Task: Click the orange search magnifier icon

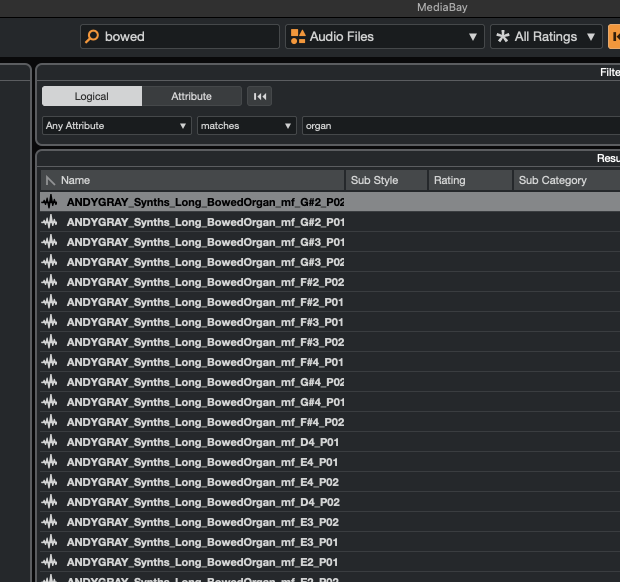Action: pos(92,36)
